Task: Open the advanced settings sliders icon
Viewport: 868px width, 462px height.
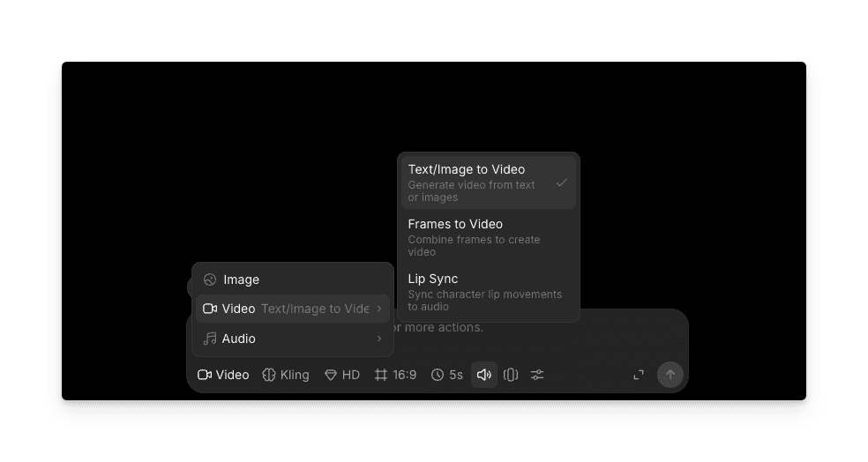Action: click(x=537, y=375)
